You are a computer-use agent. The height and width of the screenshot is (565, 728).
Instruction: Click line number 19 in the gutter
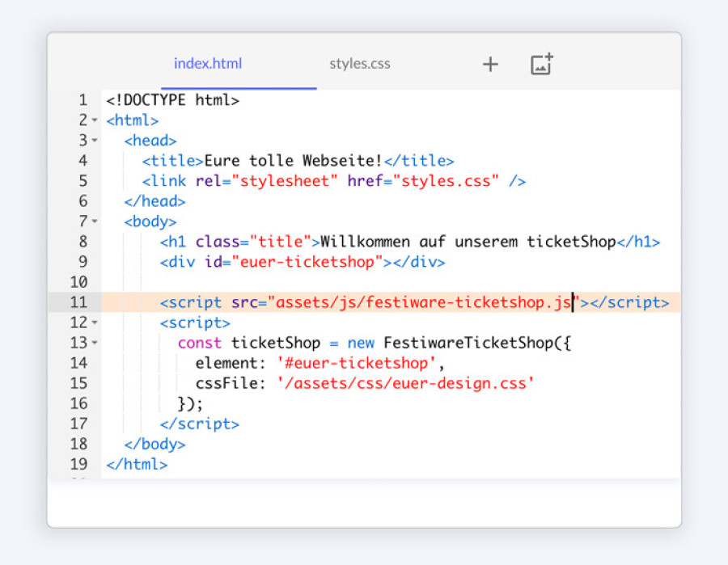(x=78, y=464)
